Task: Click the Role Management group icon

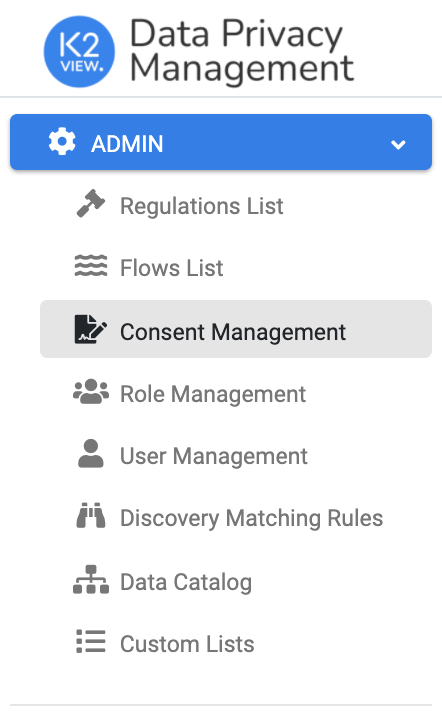Action: (91, 392)
